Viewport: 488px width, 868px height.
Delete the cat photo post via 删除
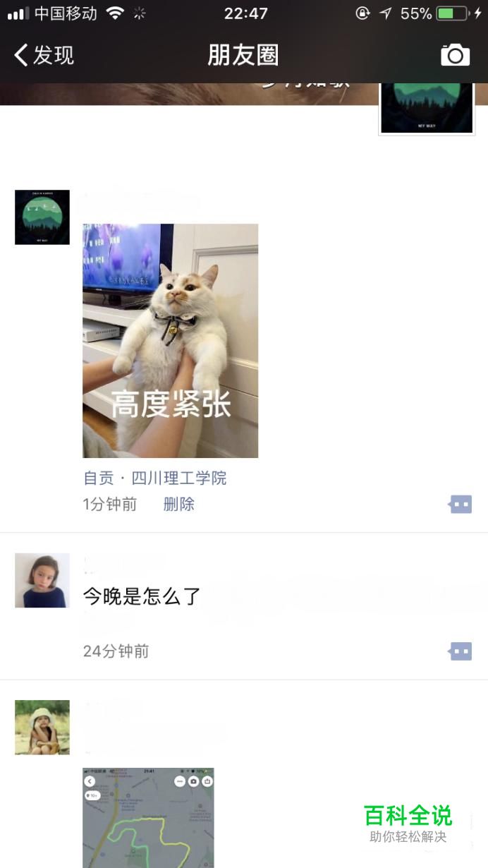(179, 504)
